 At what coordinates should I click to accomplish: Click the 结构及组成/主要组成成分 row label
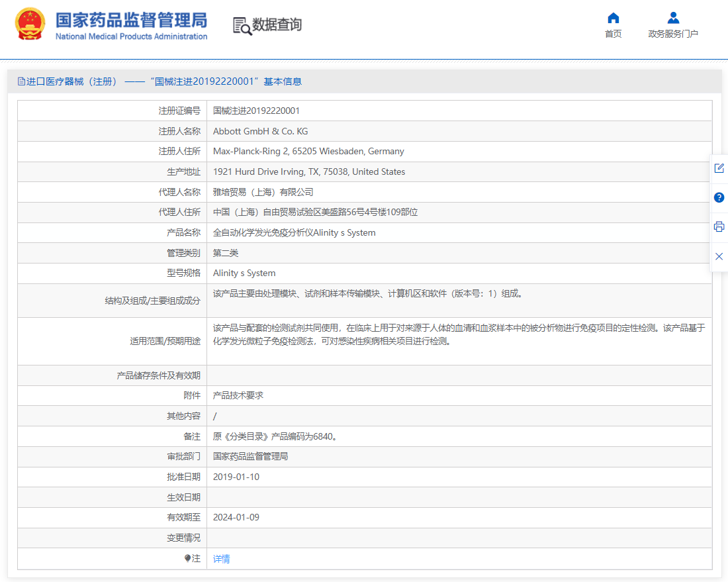(x=153, y=301)
